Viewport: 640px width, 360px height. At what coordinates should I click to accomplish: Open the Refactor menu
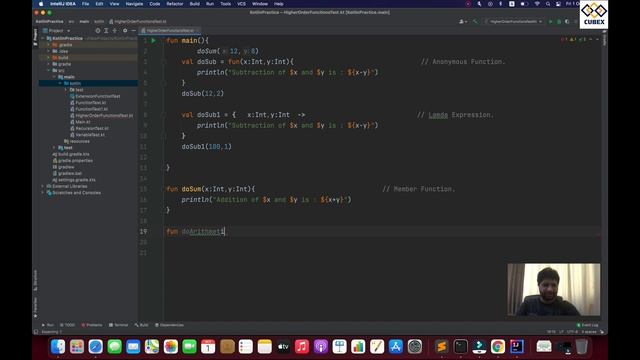[x=175, y=4]
